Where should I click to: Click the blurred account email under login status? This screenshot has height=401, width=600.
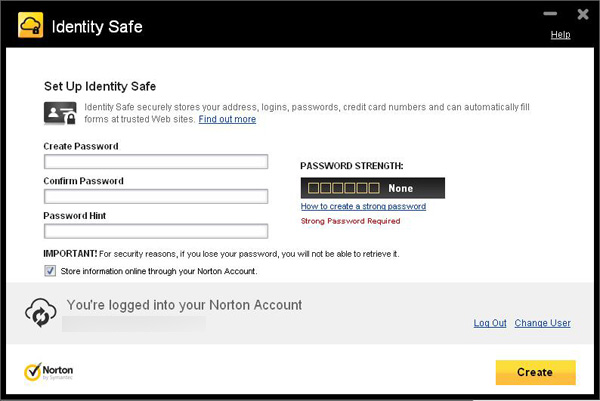click(133, 324)
